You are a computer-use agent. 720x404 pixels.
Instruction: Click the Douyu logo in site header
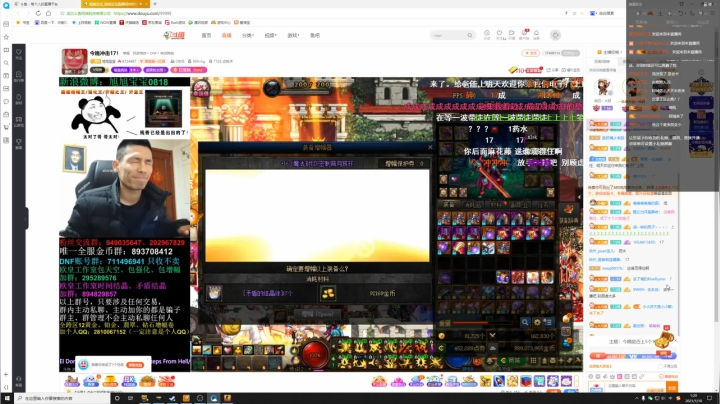(174, 35)
